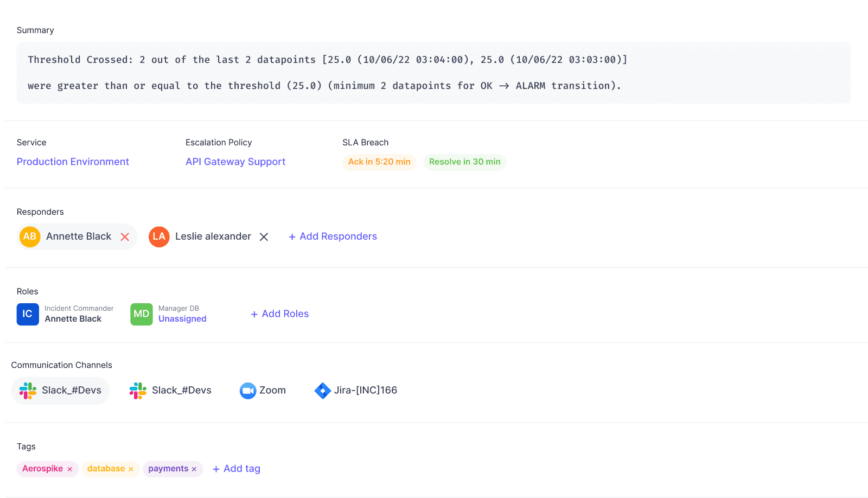
Task: Join the Zoom communication channel
Action: click(263, 390)
